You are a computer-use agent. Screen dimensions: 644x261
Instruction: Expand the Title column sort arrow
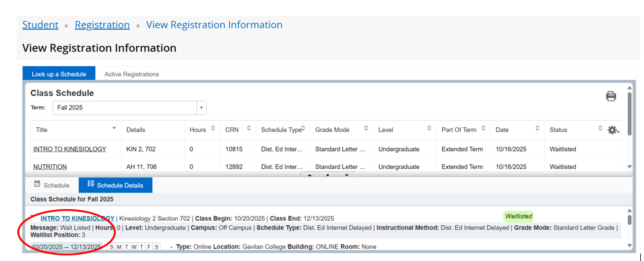(114, 129)
